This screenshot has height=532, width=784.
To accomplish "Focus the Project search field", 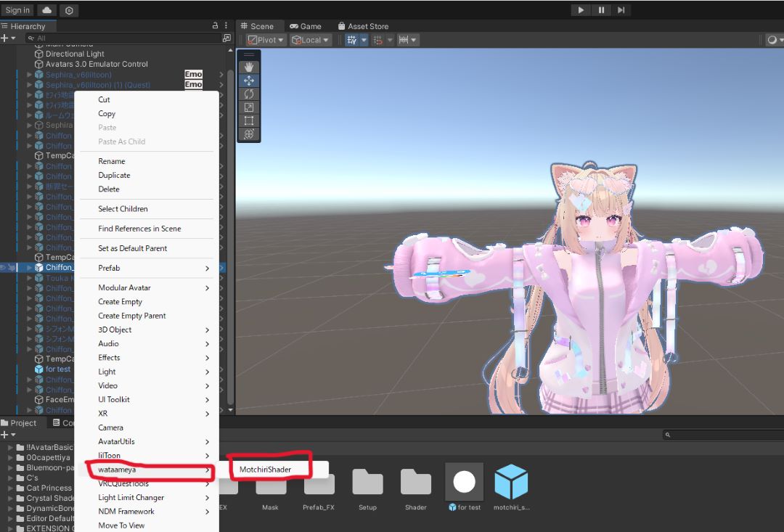I will click(x=723, y=435).
